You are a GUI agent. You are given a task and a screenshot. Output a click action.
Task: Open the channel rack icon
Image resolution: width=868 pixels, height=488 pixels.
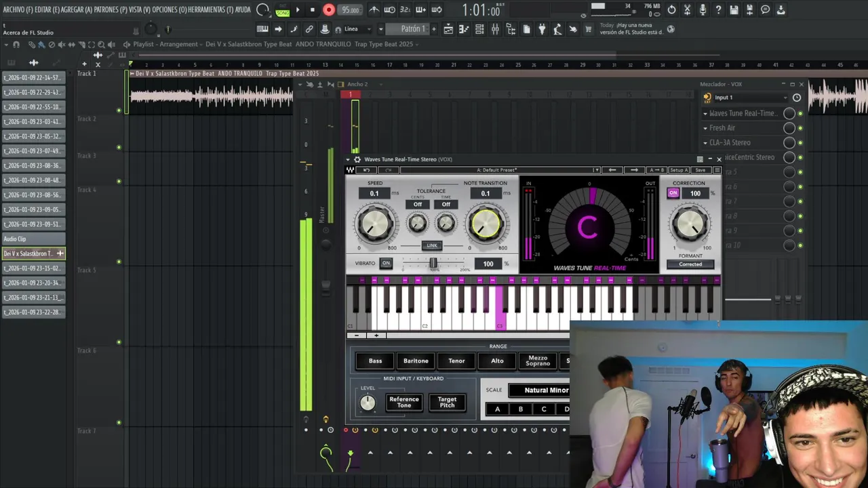point(479,29)
